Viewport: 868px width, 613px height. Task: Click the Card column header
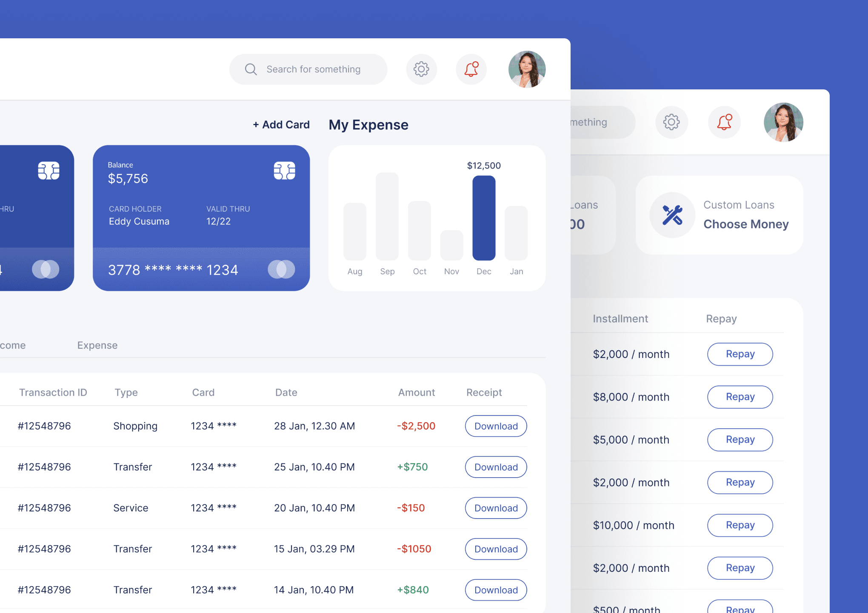click(x=203, y=392)
